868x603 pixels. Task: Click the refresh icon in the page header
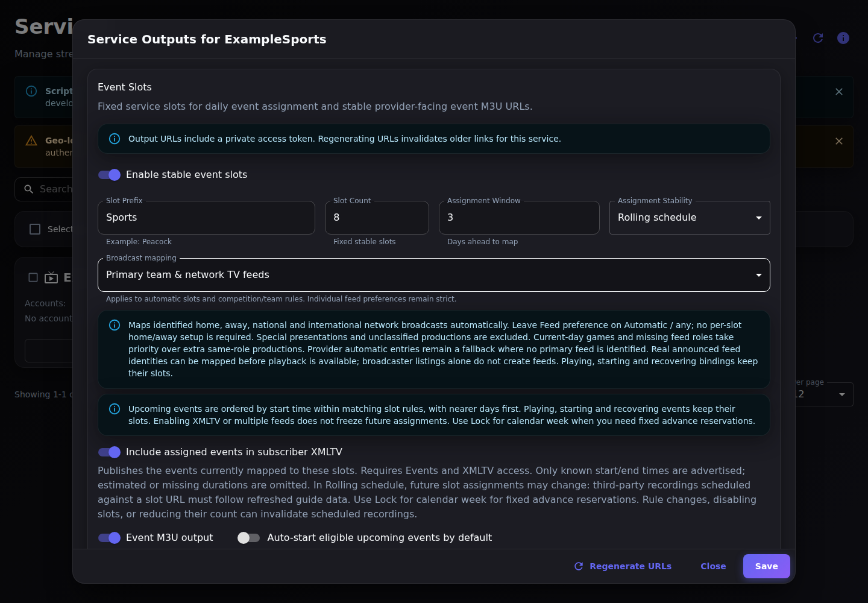(818, 38)
